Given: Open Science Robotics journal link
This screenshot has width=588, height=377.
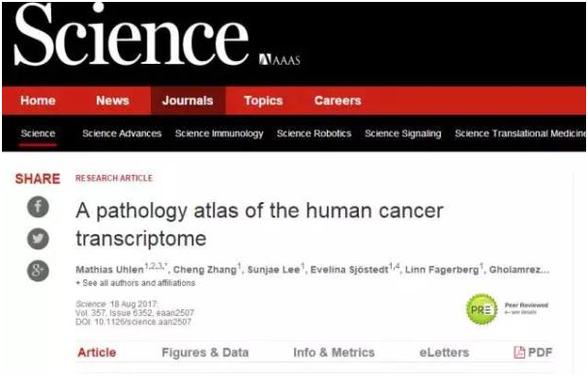Looking at the screenshot, I should coord(314,133).
